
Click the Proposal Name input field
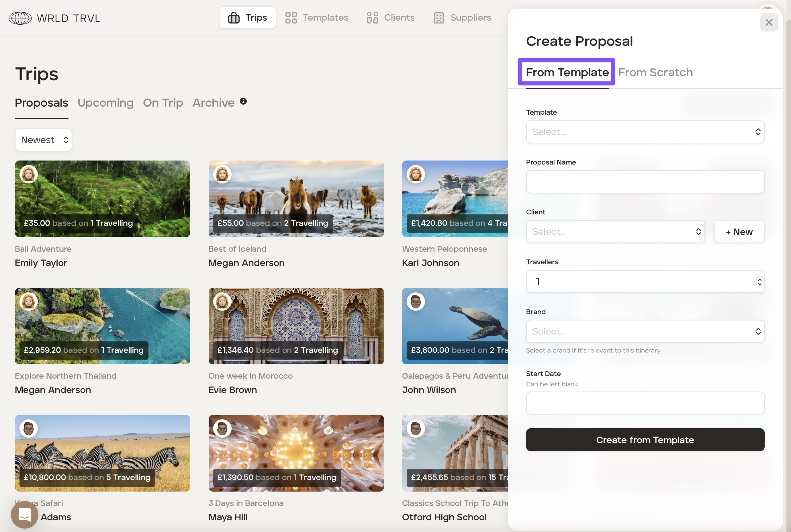(x=645, y=182)
